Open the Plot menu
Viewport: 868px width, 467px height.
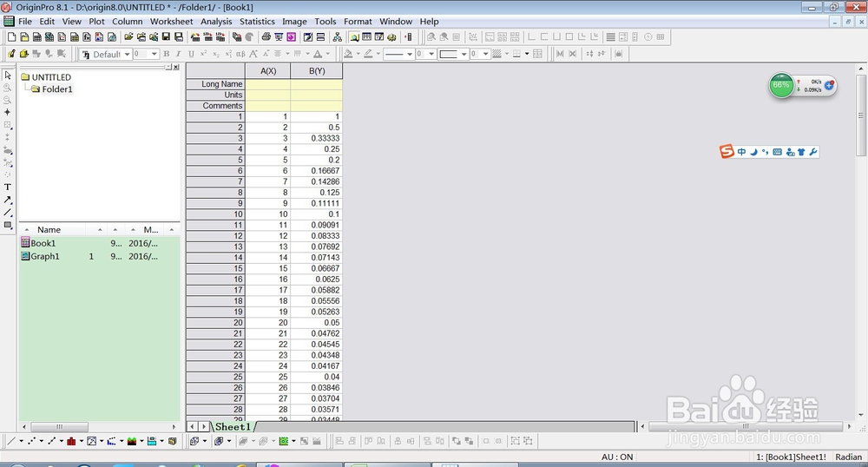coord(96,22)
